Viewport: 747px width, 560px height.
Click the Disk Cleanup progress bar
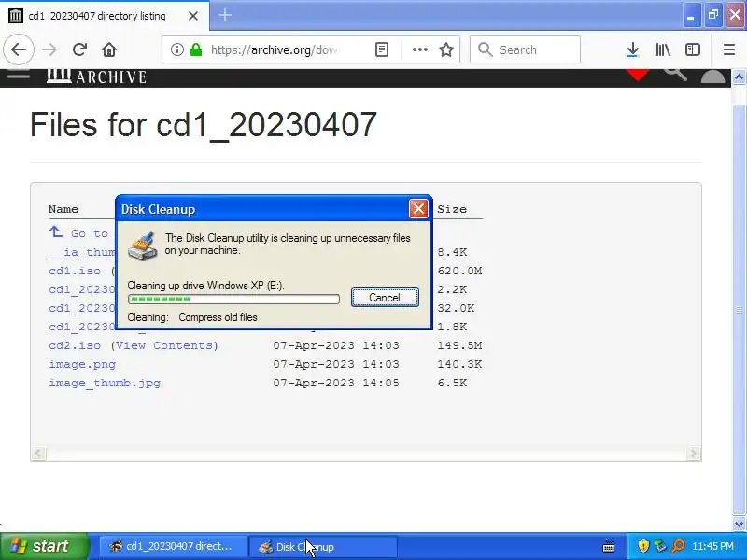coord(233,299)
